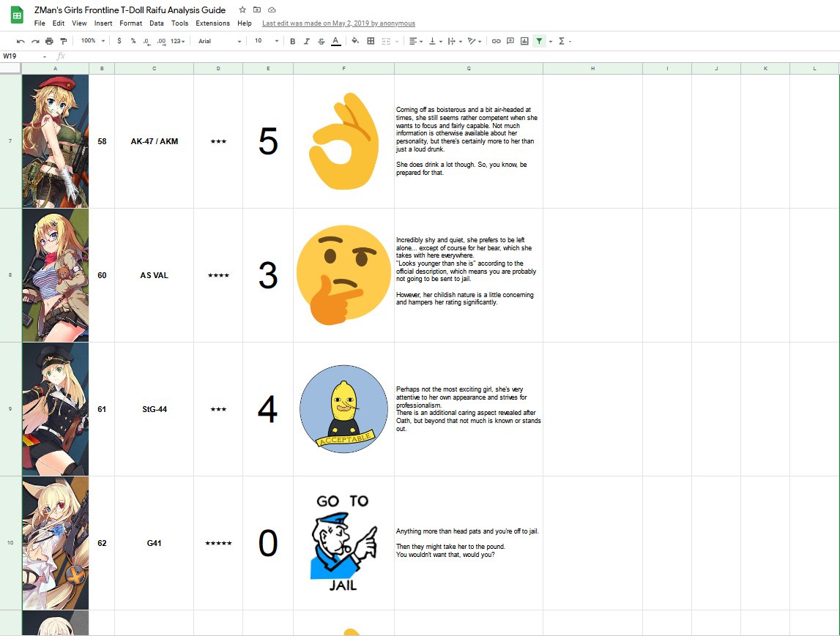Insert a comment
The height and width of the screenshot is (636, 840).
click(x=510, y=41)
